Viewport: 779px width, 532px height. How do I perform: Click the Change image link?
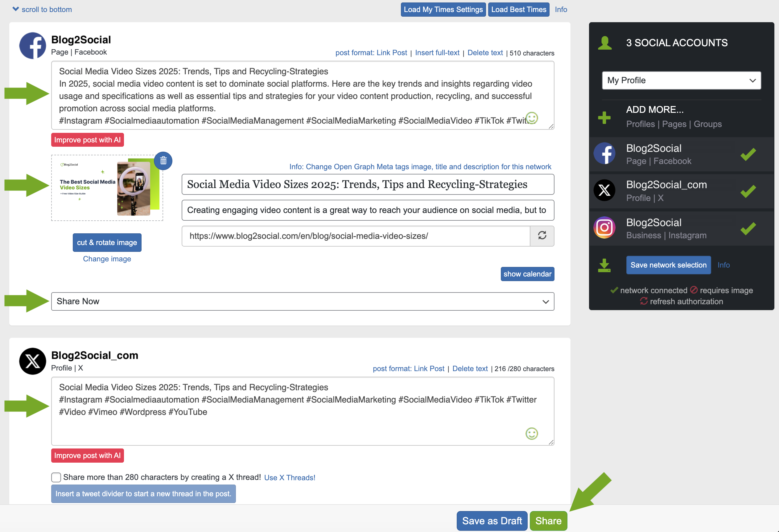pos(107,259)
